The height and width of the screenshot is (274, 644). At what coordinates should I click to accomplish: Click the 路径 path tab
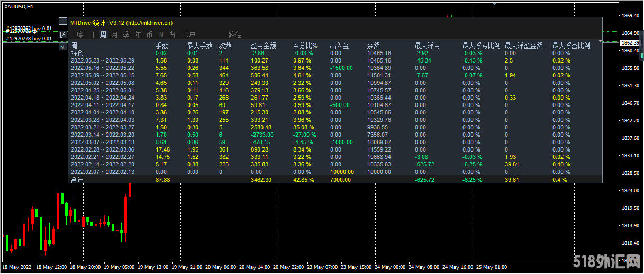pos(235,34)
